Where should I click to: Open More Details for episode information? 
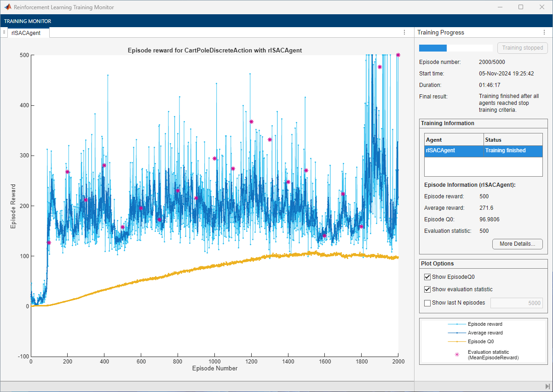click(517, 244)
